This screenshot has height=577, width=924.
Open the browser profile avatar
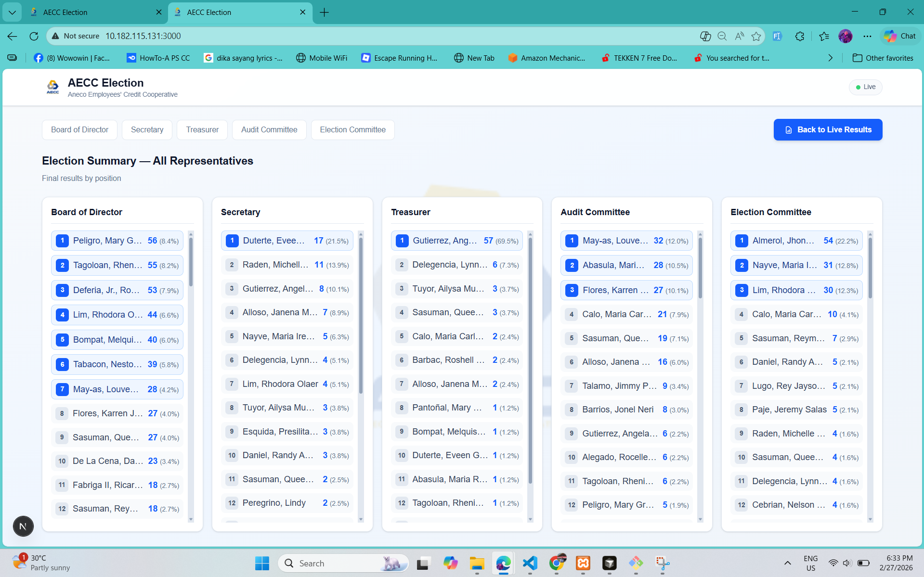[x=846, y=36]
